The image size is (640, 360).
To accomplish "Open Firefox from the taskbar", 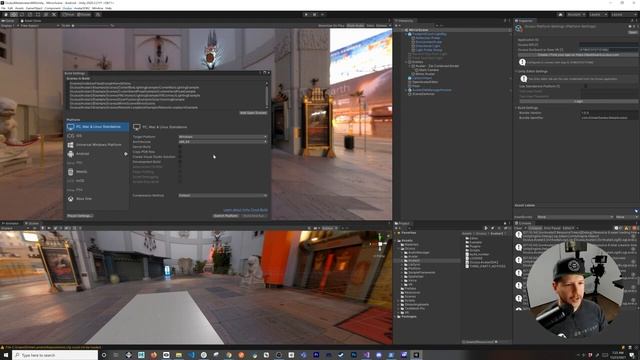I will [x=153, y=355].
